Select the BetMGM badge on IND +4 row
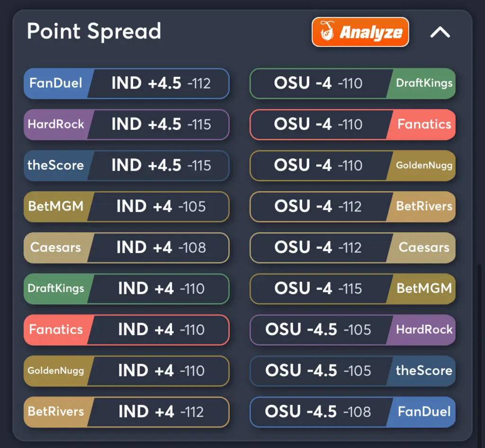Viewport: 485px width, 448px height. pyautogui.click(x=57, y=207)
